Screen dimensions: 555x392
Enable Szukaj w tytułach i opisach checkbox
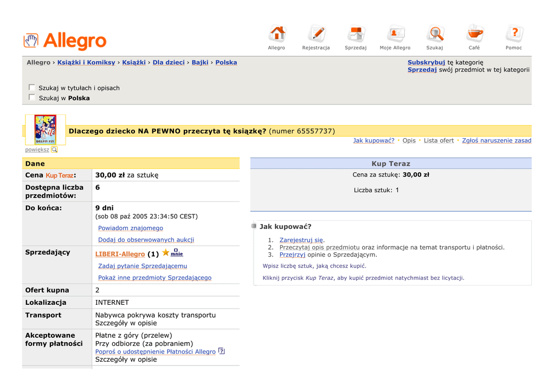pyautogui.click(x=32, y=87)
